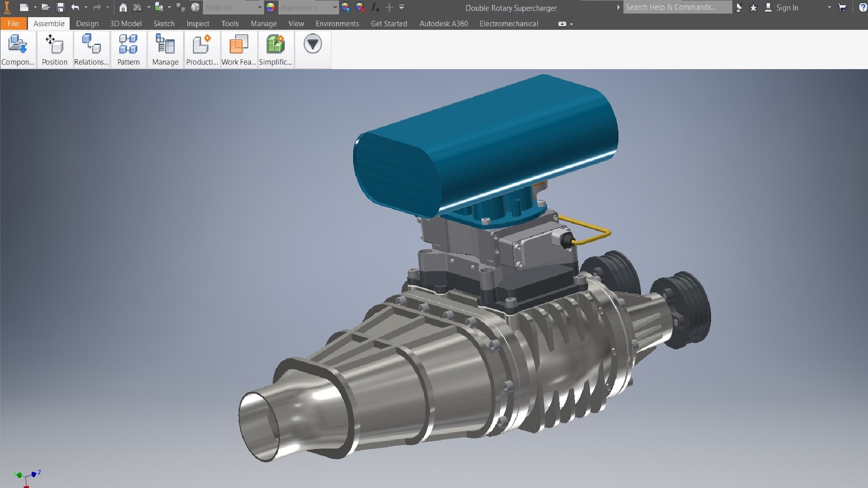The image size is (868, 488).
Task: Create a new file with the New icon
Action: (x=24, y=7)
